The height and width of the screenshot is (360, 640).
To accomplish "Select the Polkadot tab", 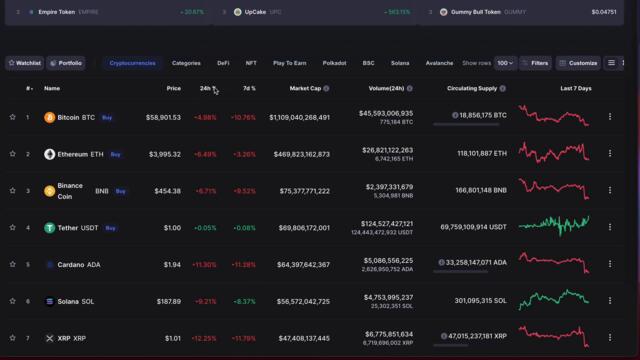I will pos(334,63).
